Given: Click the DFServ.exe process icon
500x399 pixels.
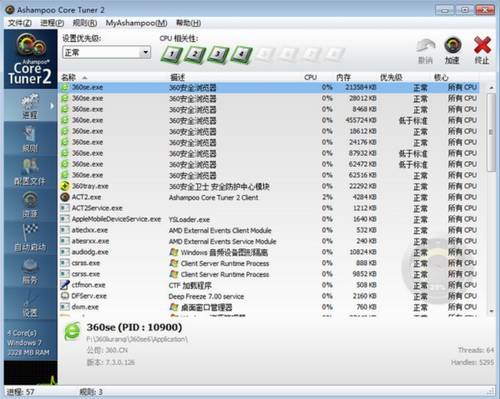Looking at the screenshot, I should click(x=65, y=296).
